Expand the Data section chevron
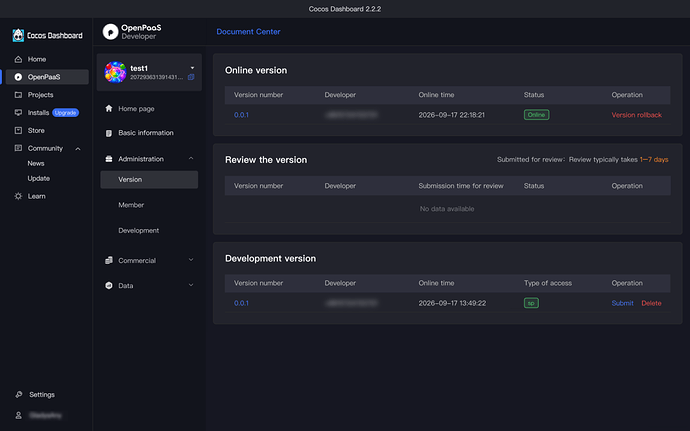 pos(191,285)
